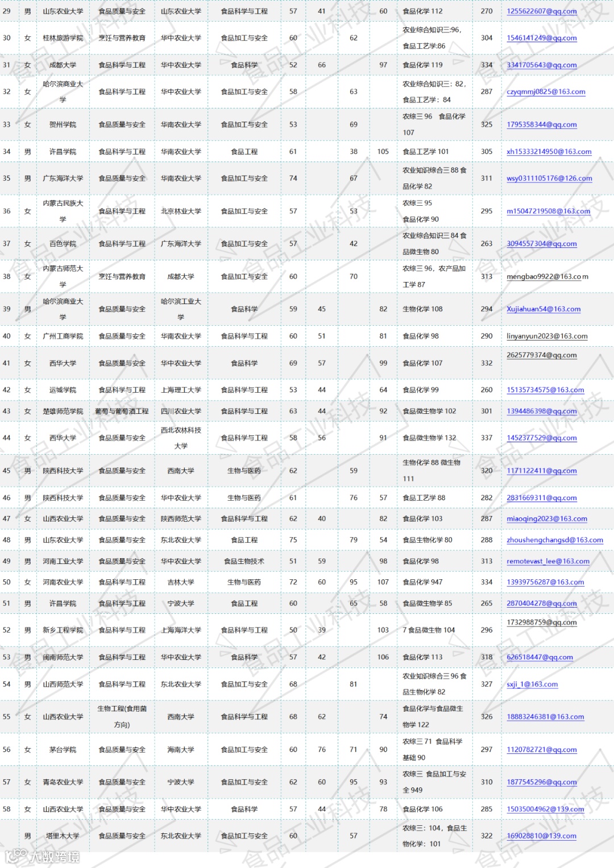Open 1877545296@qq.com email link
The image size is (614, 868).
pos(541,782)
